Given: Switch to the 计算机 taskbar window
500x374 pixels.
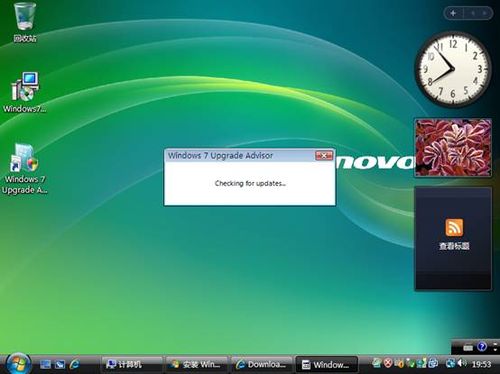Looking at the screenshot, I should (x=131, y=364).
